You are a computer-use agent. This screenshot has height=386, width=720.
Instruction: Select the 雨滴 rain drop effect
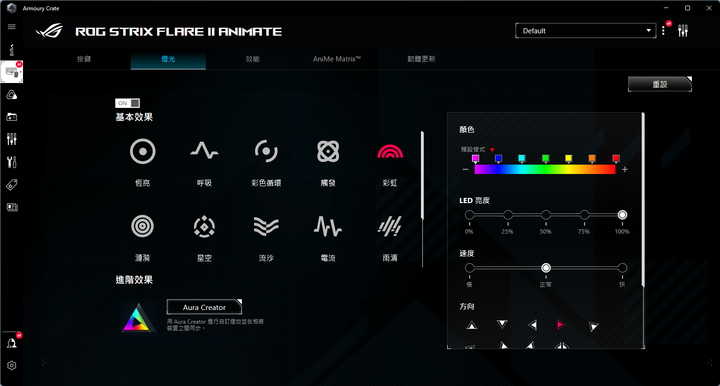390,226
